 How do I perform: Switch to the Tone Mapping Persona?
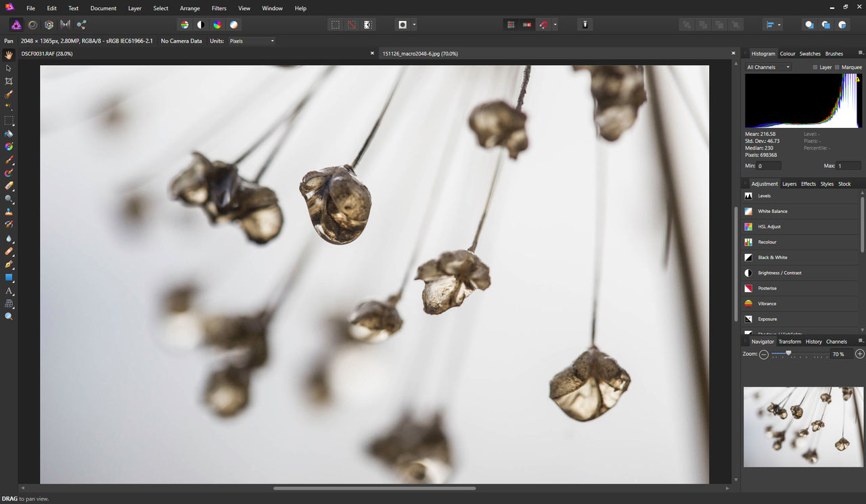(x=65, y=24)
